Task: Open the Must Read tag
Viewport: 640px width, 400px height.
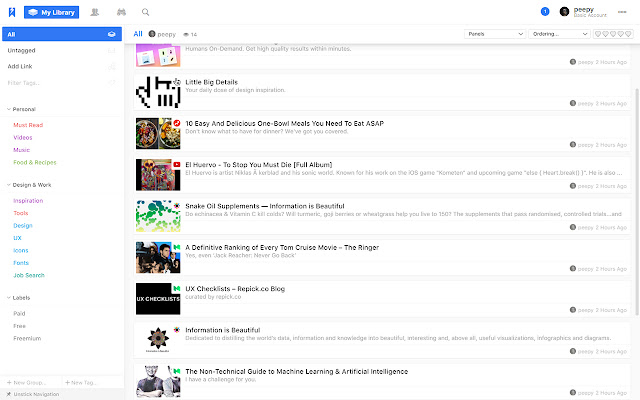Action: tap(27, 124)
